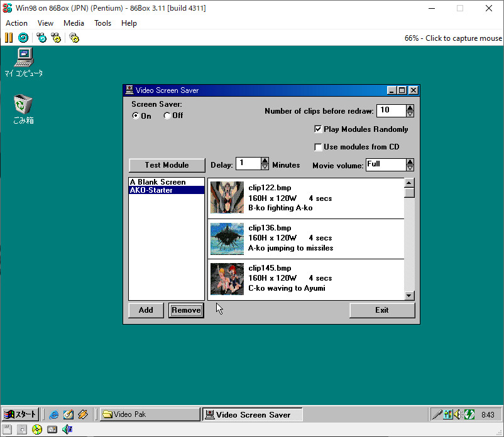This screenshot has width=504, height=437.
Task: Select AKO-Starter module in list
Action: [167, 190]
